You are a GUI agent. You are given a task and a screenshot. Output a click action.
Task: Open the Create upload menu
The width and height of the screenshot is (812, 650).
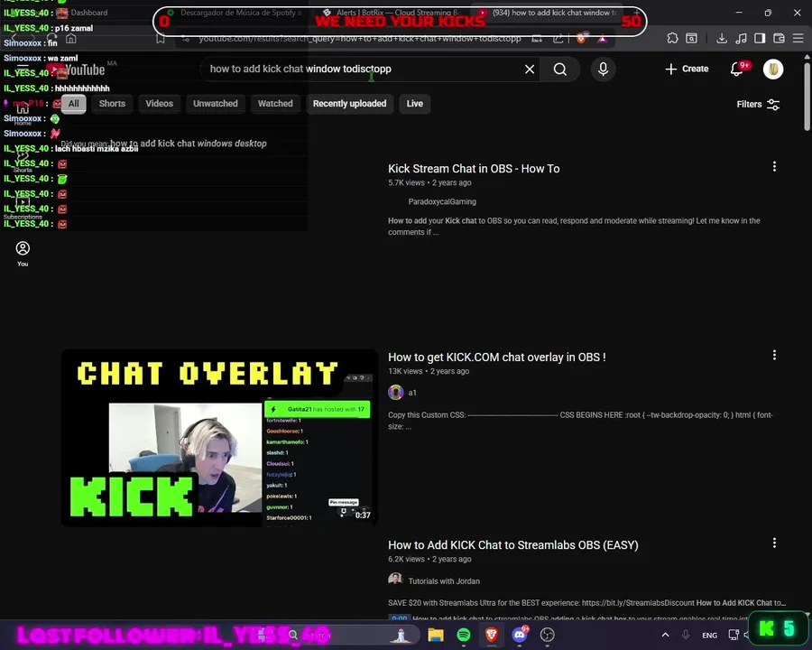[687, 69]
